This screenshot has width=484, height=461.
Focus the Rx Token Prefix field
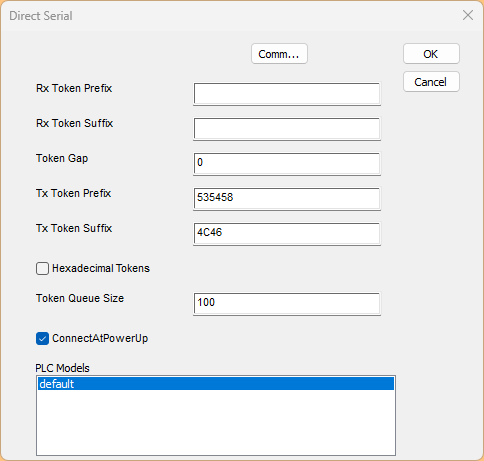coord(287,94)
